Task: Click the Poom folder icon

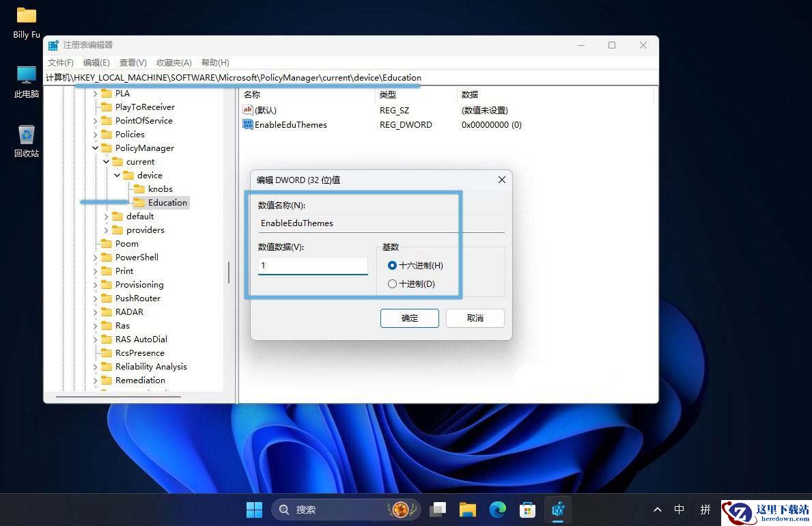Action: (x=107, y=244)
